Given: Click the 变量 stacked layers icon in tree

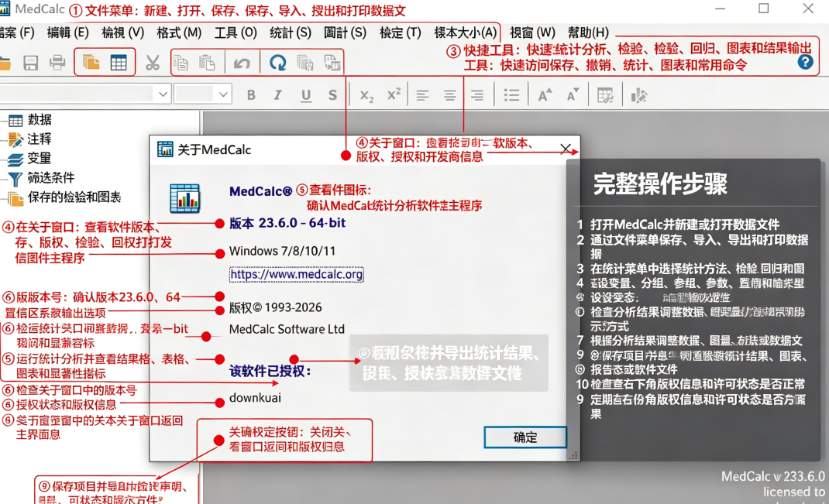Looking at the screenshot, I should pos(15,159).
